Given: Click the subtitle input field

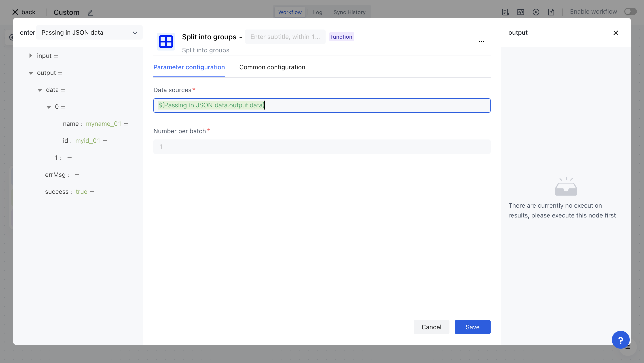Looking at the screenshot, I should pyautogui.click(x=285, y=37).
